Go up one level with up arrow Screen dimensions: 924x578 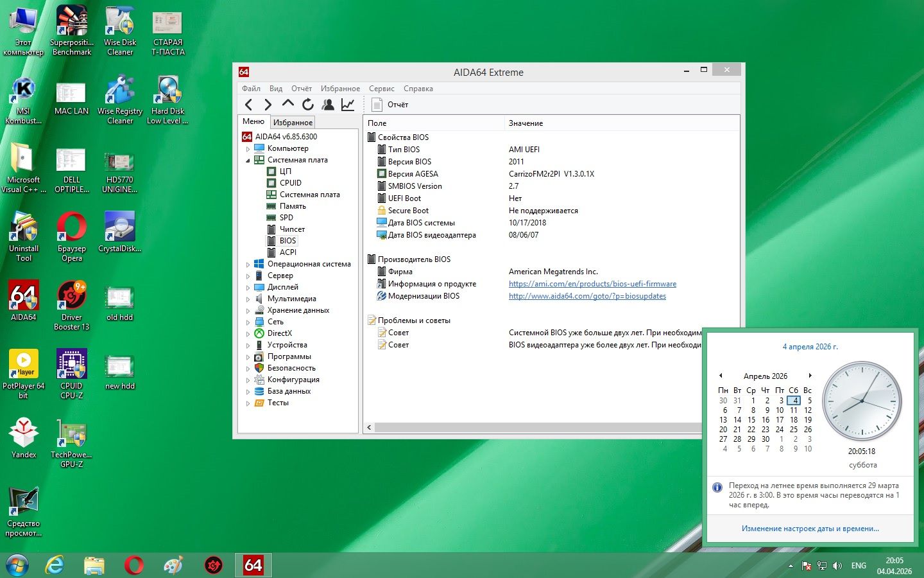tap(288, 103)
